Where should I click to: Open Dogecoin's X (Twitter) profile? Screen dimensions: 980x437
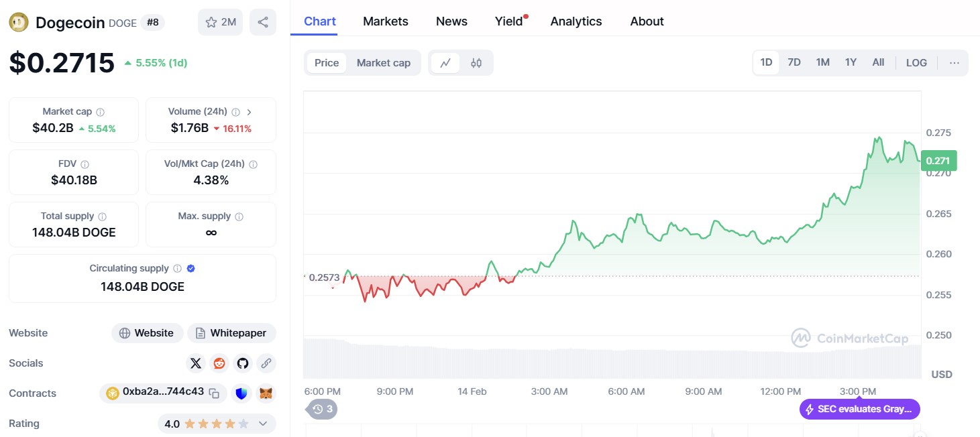pyautogui.click(x=195, y=363)
